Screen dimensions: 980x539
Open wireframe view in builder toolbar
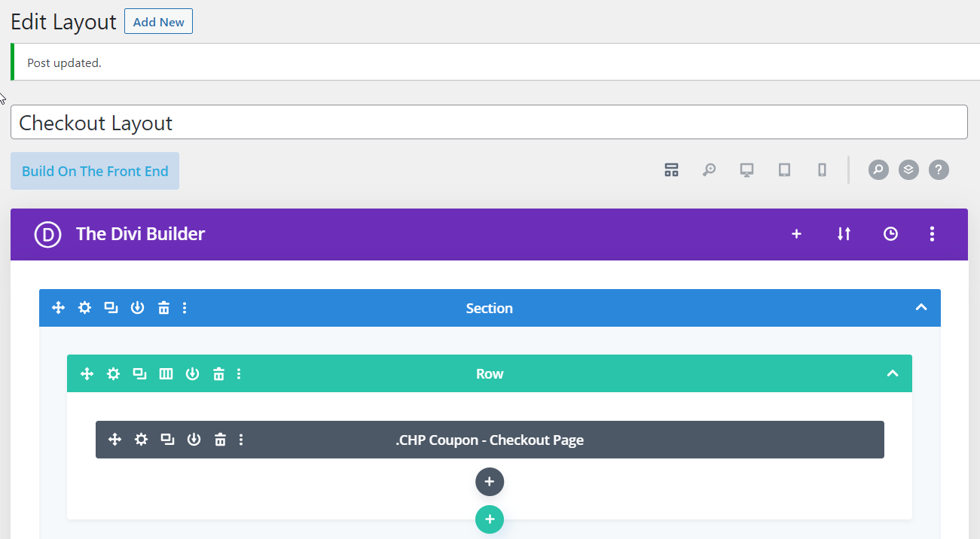[671, 170]
